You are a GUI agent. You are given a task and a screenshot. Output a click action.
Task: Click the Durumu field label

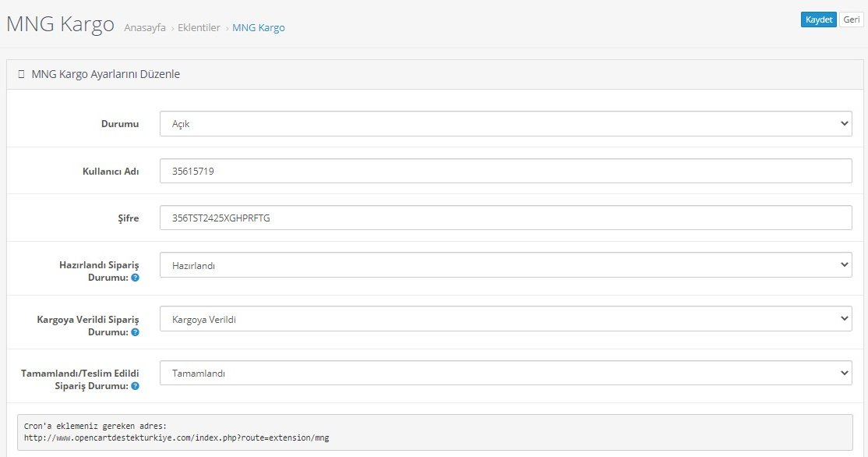(120, 123)
